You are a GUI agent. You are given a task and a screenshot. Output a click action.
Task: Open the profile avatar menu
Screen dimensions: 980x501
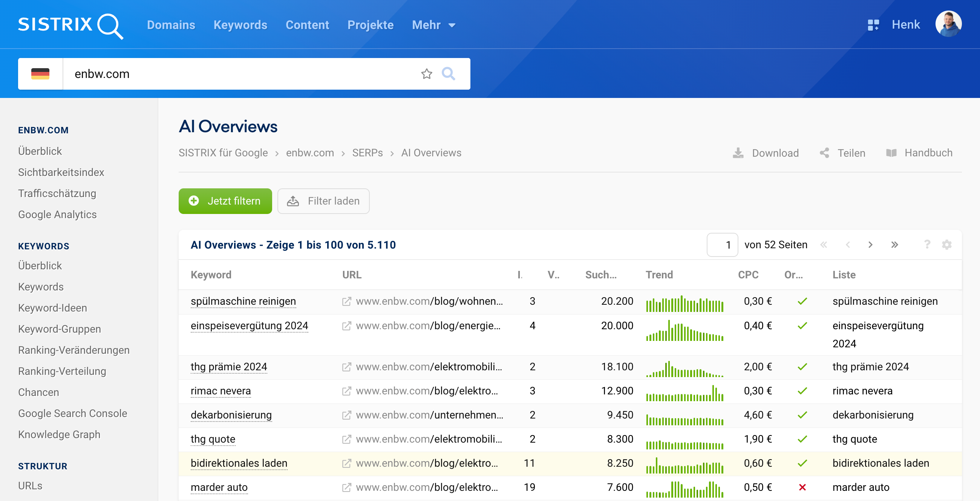point(948,24)
